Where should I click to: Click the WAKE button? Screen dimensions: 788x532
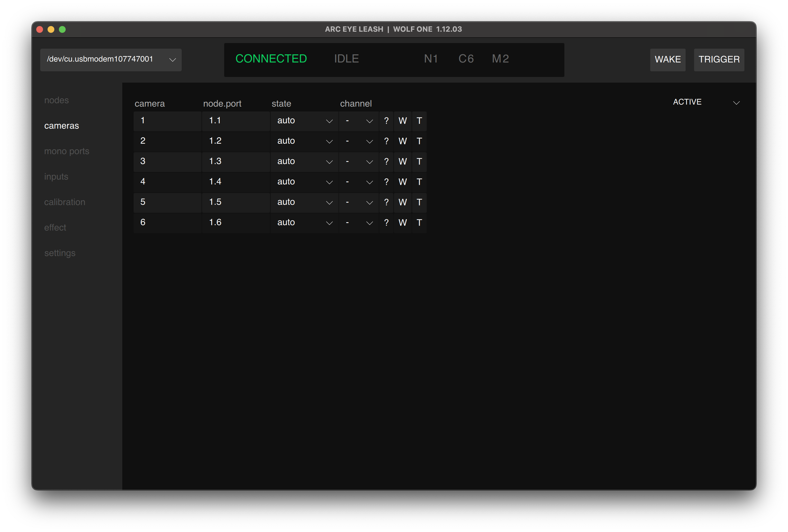click(x=667, y=60)
